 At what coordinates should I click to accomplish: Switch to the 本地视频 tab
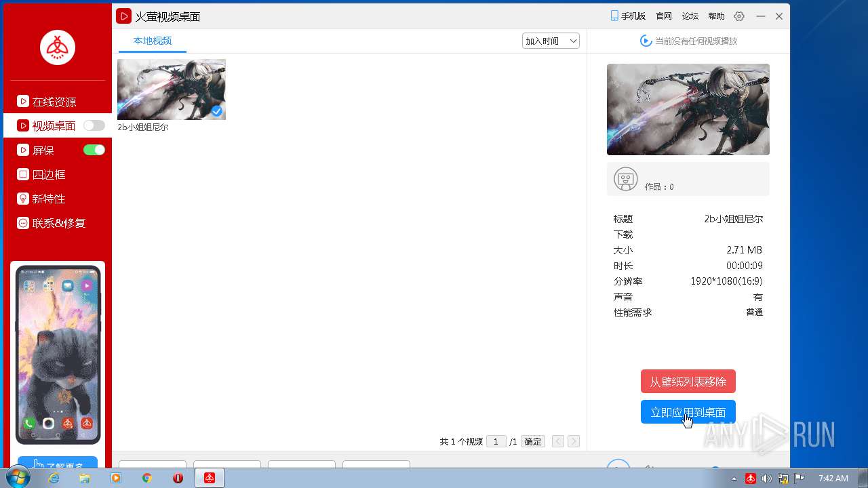153,41
